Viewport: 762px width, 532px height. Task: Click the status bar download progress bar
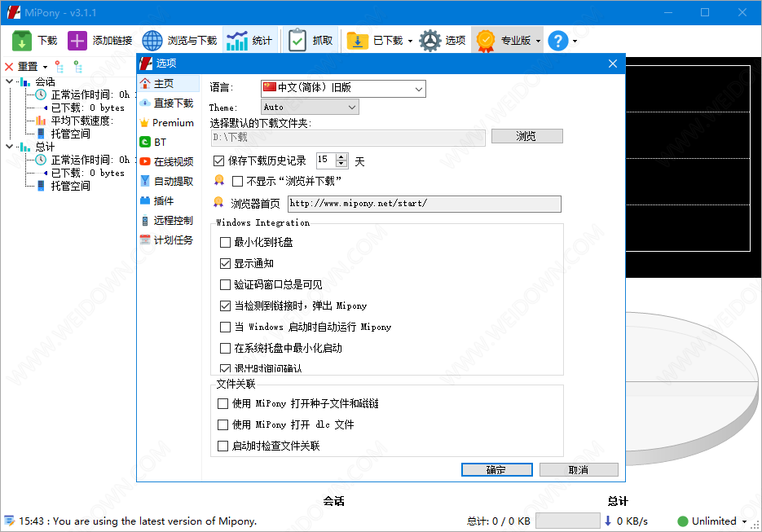[x=567, y=521]
